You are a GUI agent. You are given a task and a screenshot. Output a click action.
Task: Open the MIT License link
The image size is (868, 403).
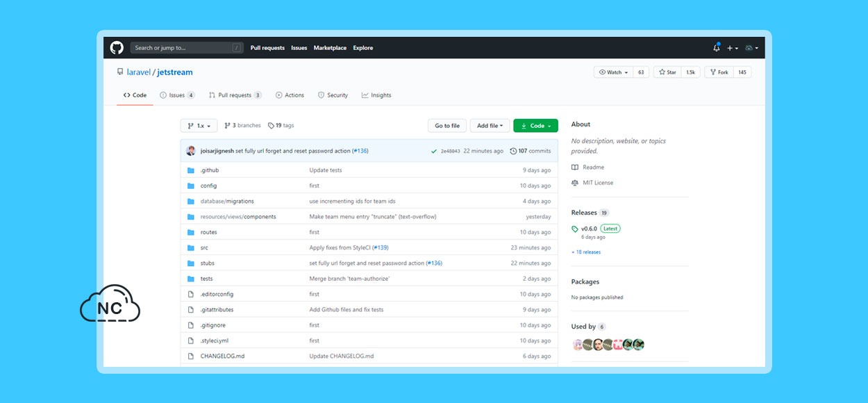[598, 183]
